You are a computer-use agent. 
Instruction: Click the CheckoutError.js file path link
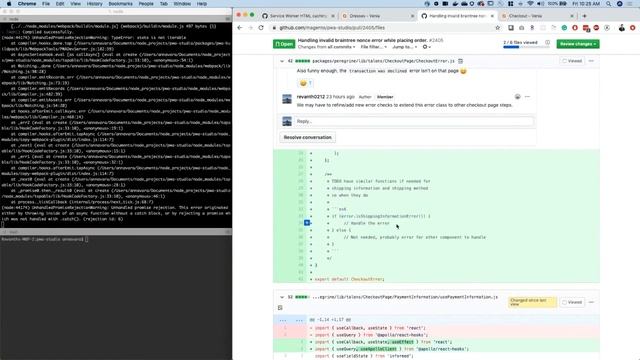point(383,61)
